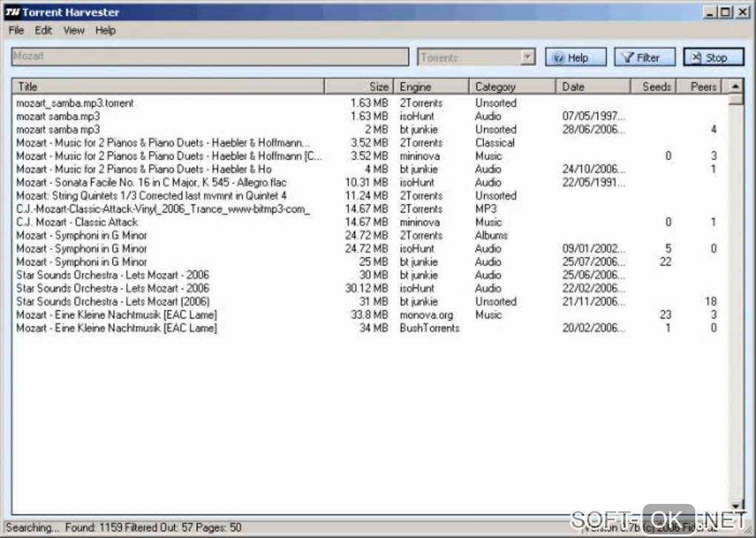Click the scrollbar down arrow
The image size is (756, 538).
pyautogui.click(x=735, y=506)
